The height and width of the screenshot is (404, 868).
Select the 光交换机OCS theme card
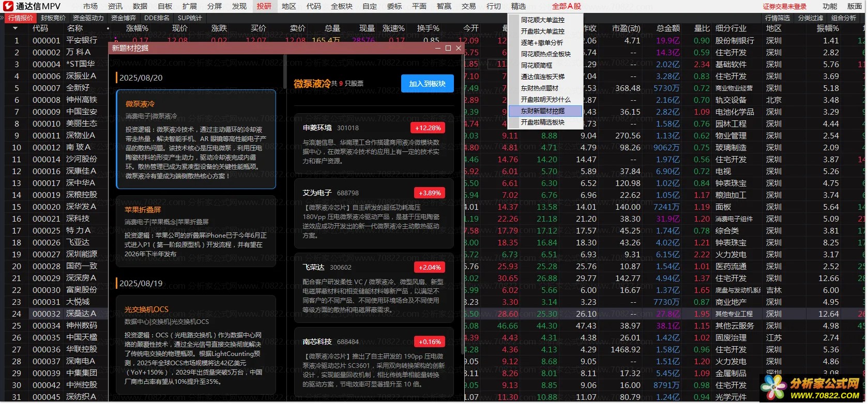click(196, 346)
